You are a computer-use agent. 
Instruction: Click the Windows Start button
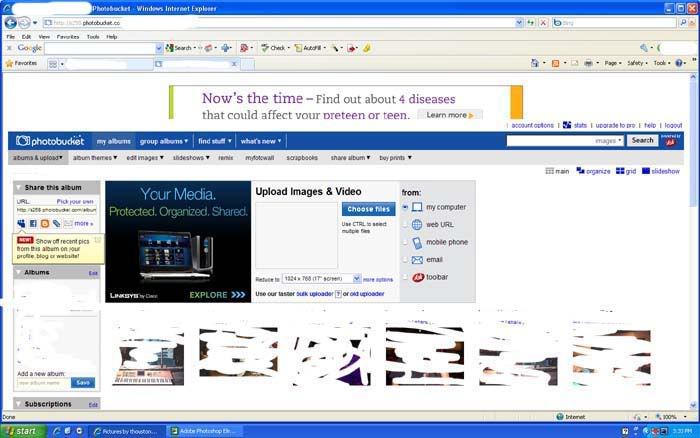point(22,431)
